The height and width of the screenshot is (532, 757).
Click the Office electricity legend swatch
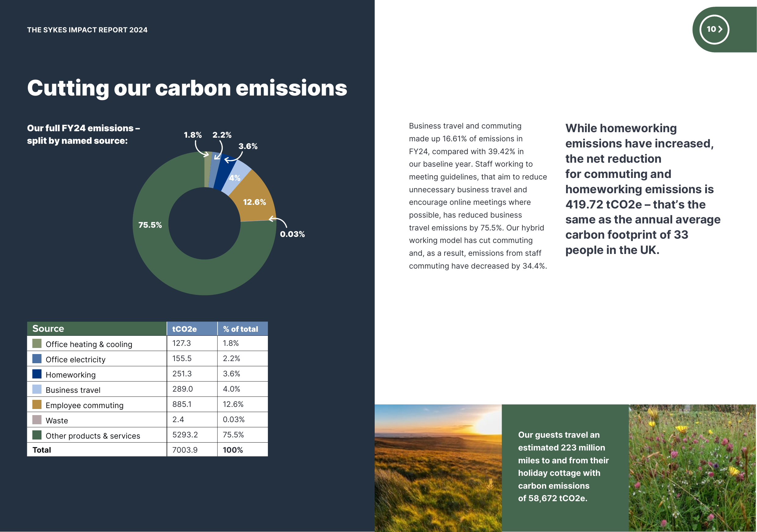click(37, 359)
